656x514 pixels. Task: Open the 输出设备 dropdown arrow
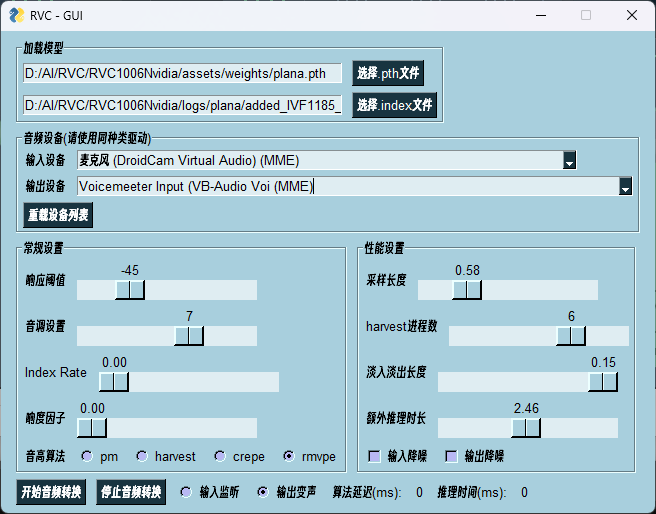(x=625, y=186)
